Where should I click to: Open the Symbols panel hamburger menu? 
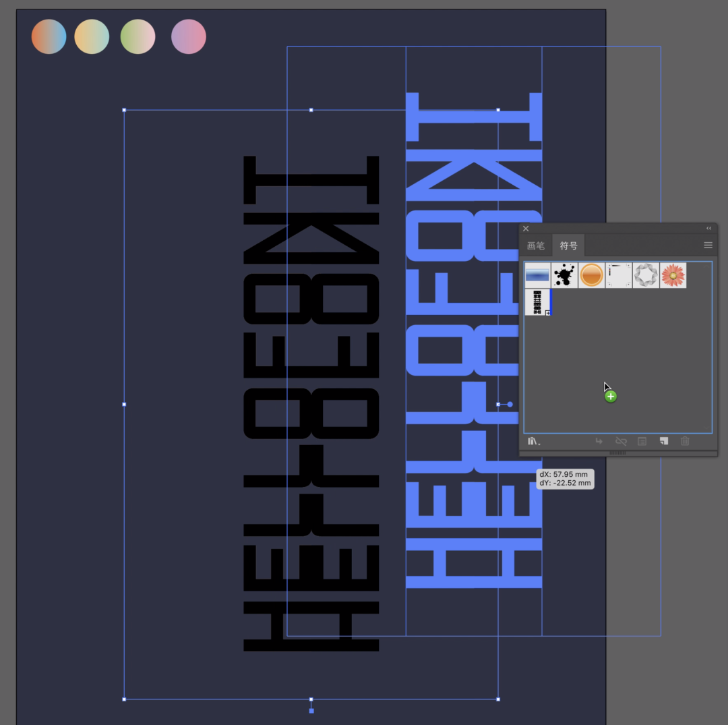[708, 245]
